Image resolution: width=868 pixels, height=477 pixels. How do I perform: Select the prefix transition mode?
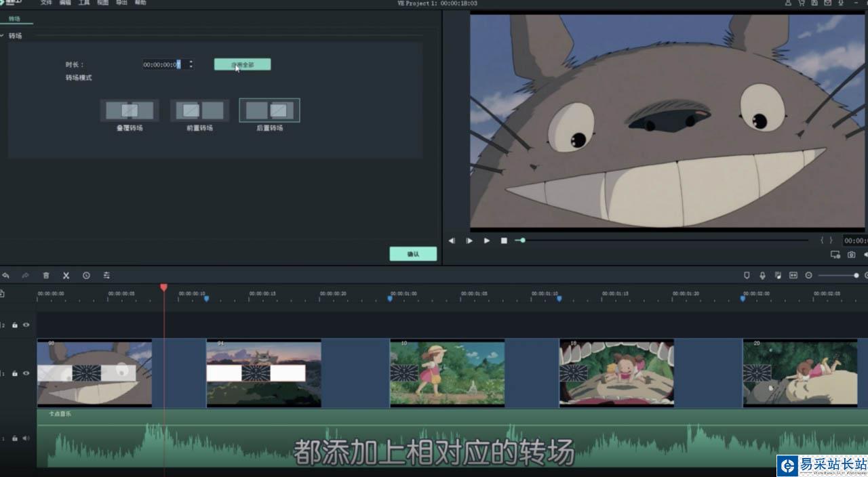click(x=199, y=110)
